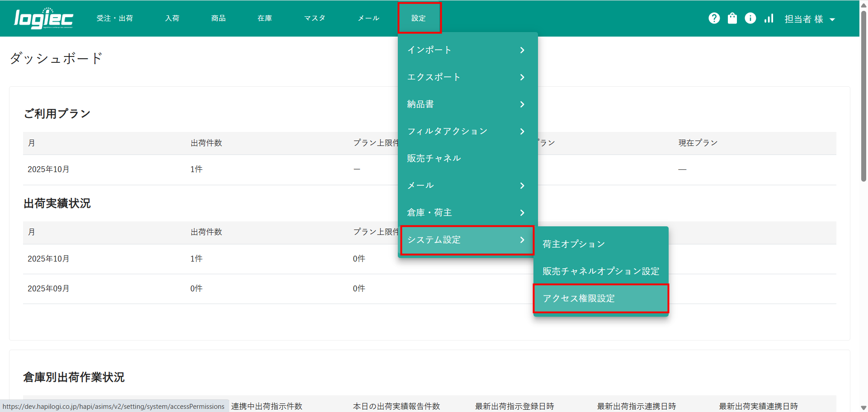Open 販売チャネルオプション設定 item
This screenshot has width=868, height=412.
(x=600, y=272)
